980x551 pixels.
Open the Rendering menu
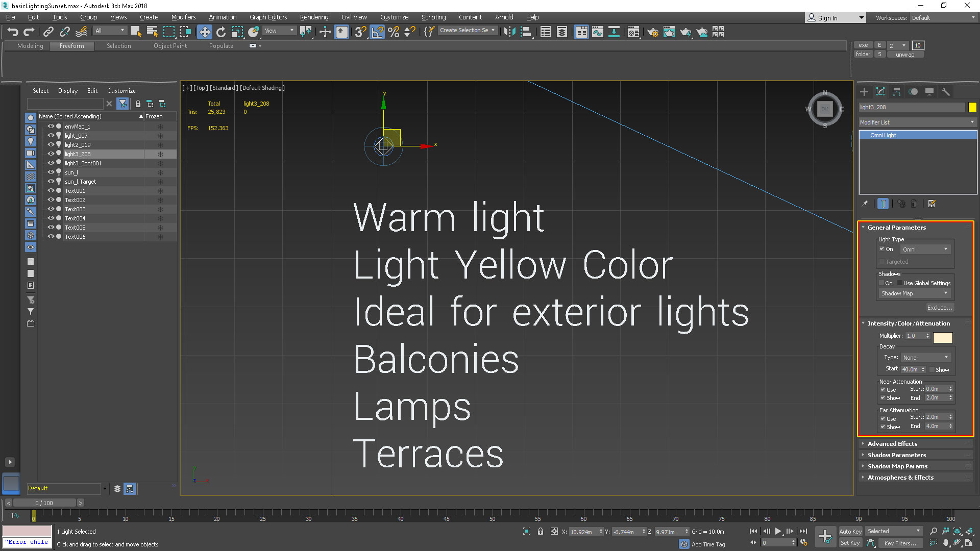point(314,17)
